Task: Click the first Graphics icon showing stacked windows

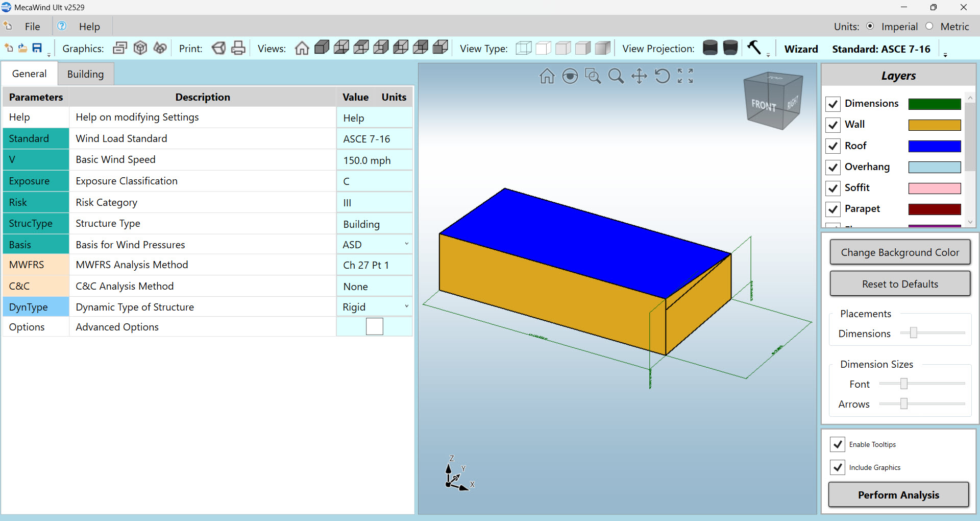Action: coord(120,48)
